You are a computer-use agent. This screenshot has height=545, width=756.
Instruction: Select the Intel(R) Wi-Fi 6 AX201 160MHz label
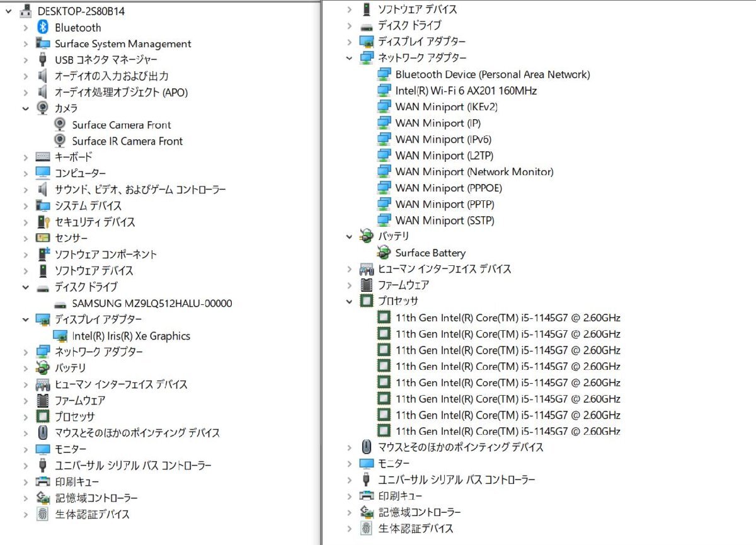(x=466, y=91)
